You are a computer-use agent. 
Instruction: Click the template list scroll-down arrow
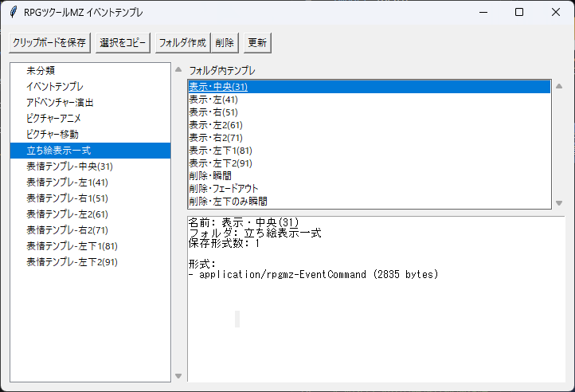[559, 203]
